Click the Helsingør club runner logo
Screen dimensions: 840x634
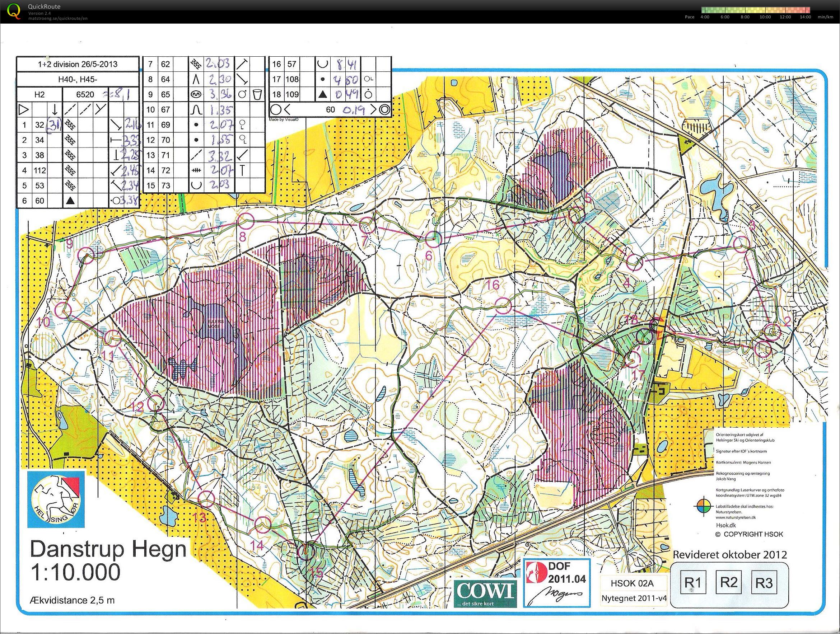coord(56,499)
